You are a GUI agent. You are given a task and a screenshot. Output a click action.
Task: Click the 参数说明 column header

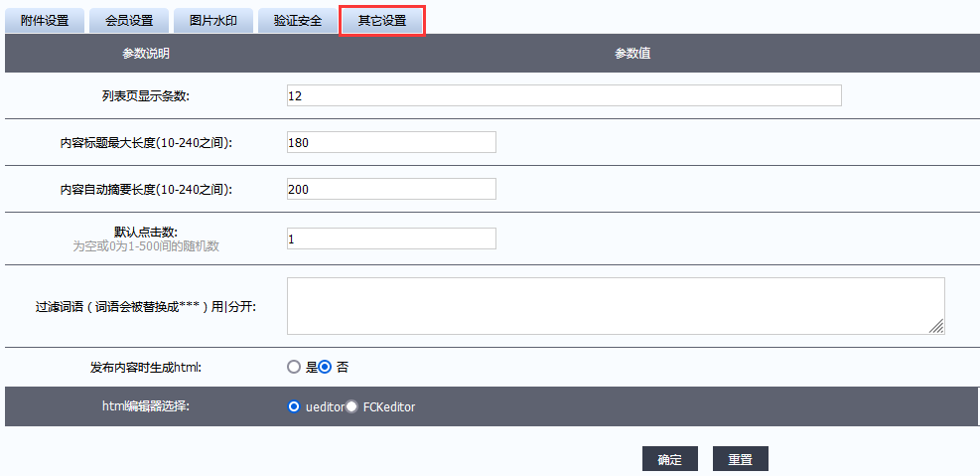pyautogui.click(x=145, y=54)
